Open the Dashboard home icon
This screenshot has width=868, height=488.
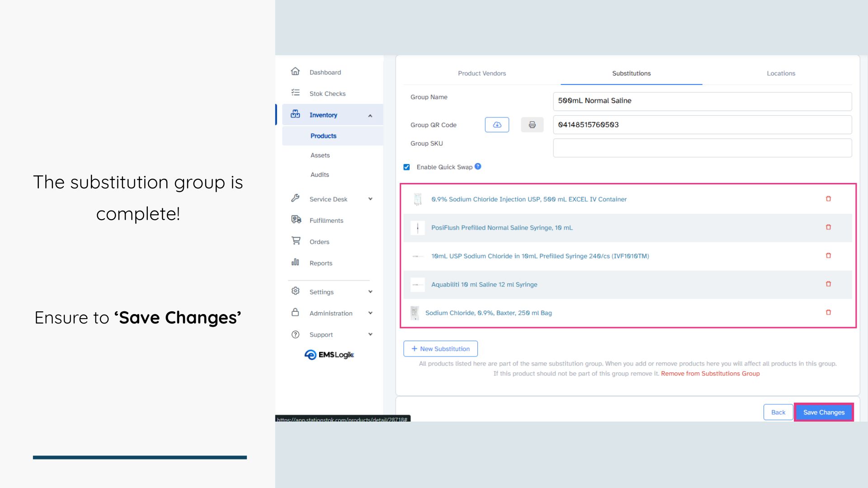point(295,71)
